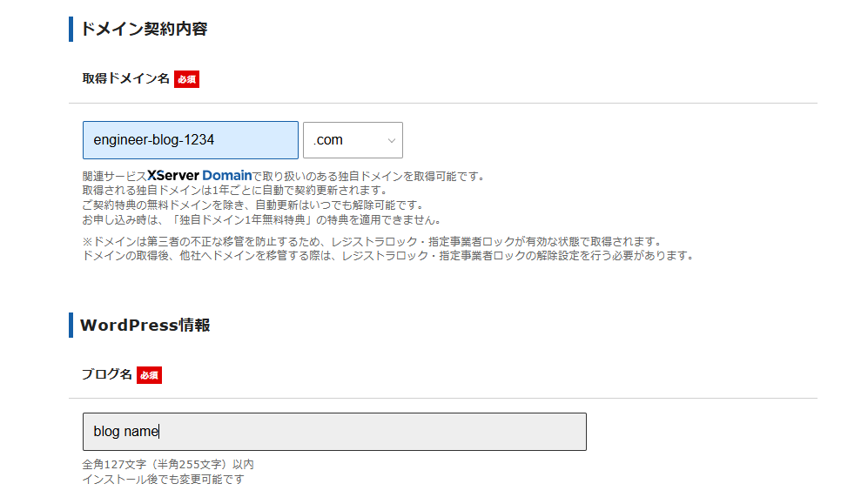Click the インストール後でも変更可能です hint text
This screenshot has height=504, width=868.
(x=163, y=480)
